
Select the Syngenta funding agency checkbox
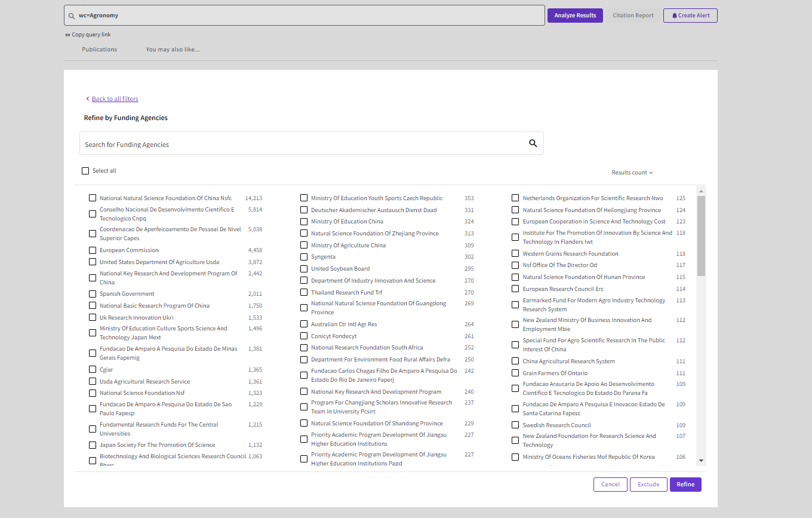tap(304, 257)
